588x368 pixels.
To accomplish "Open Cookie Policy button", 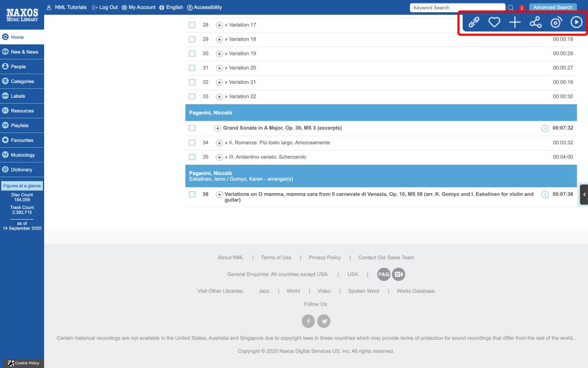I will (x=24, y=363).
